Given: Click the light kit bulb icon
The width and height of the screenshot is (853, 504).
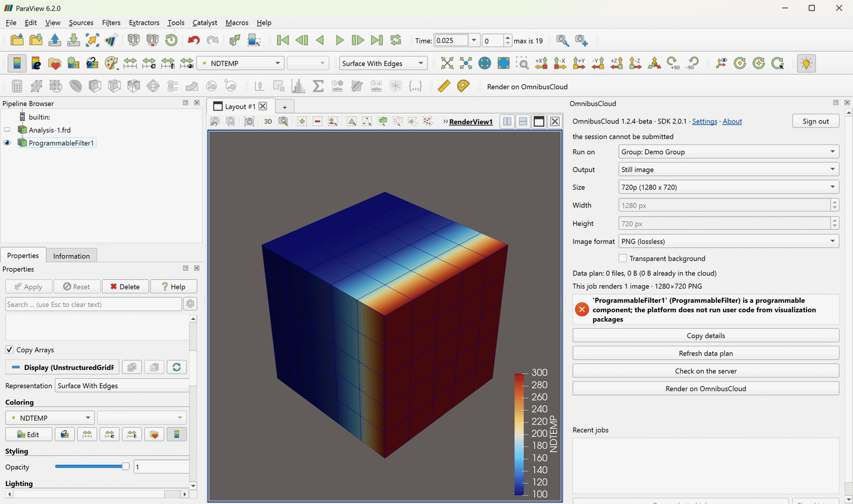Looking at the screenshot, I should [806, 64].
